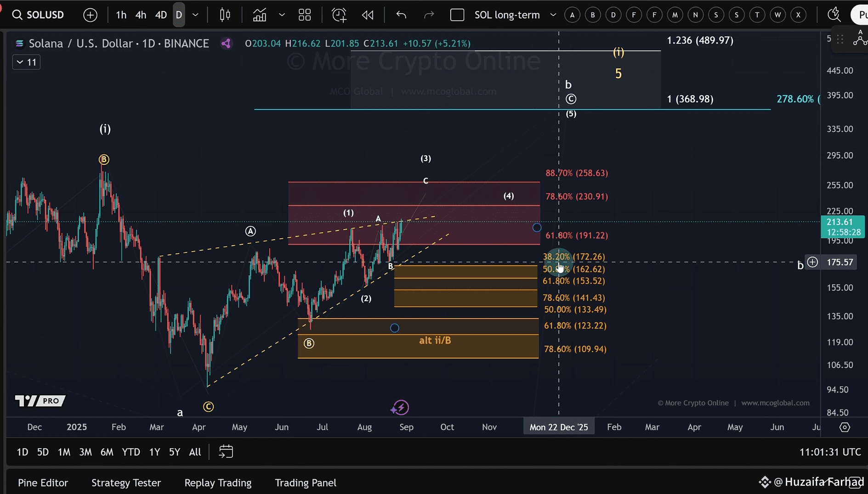
Task: Open indicator templates grid
Action: point(305,15)
